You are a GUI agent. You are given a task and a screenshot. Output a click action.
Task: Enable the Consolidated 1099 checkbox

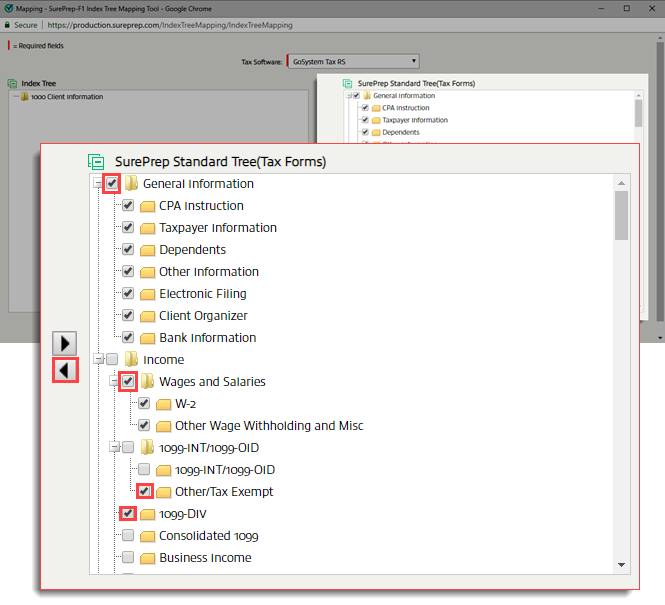click(x=128, y=536)
